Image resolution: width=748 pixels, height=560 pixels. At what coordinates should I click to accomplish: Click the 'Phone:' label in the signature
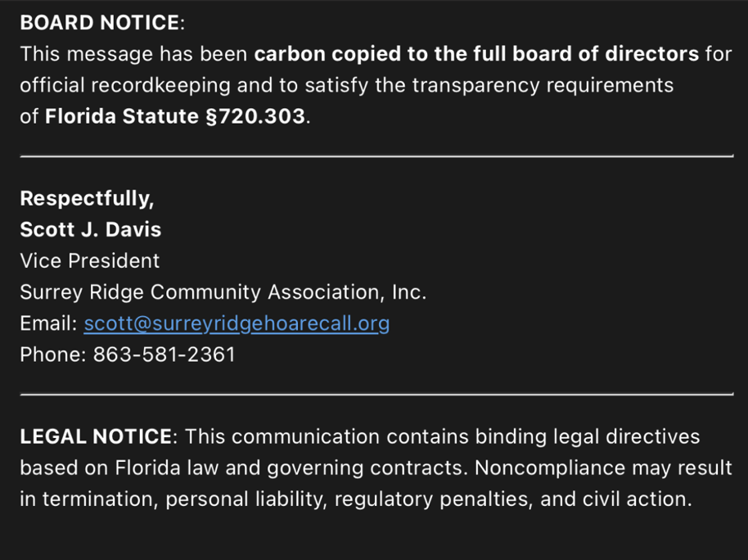53,355
